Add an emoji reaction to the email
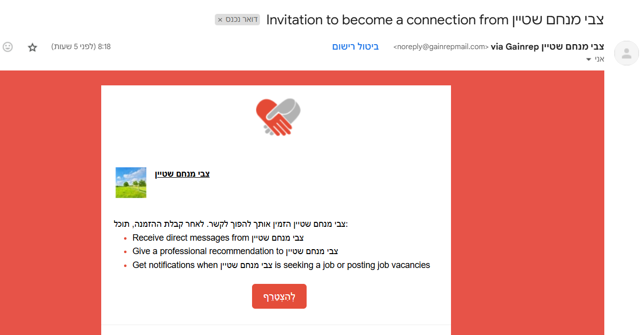The width and height of the screenshot is (644, 335). point(8,47)
